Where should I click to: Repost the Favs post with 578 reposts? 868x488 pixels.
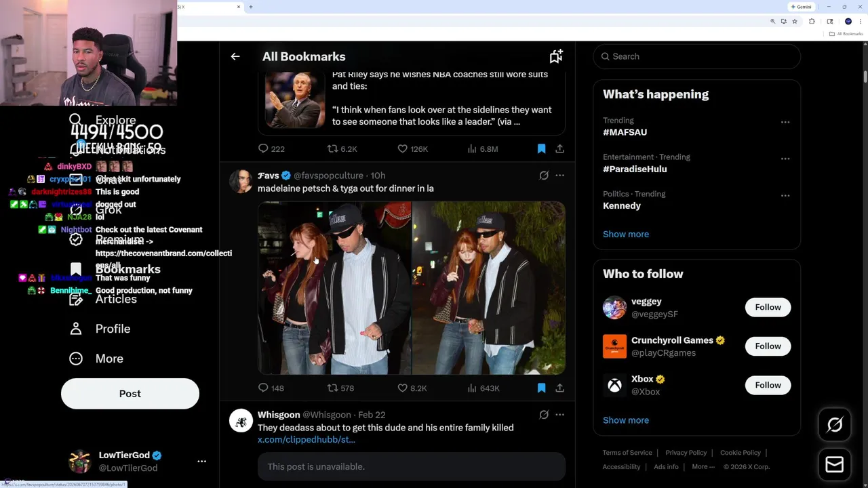pos(332,388)
